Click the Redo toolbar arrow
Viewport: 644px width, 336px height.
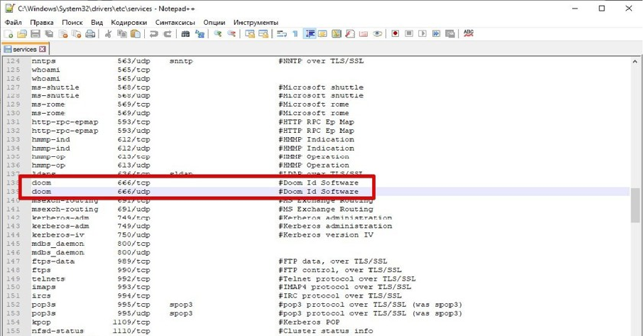tap(167, 34)
